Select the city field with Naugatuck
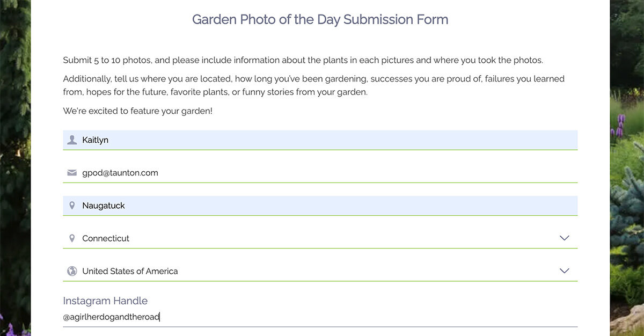Screen dimensions: 644x336 322,206
